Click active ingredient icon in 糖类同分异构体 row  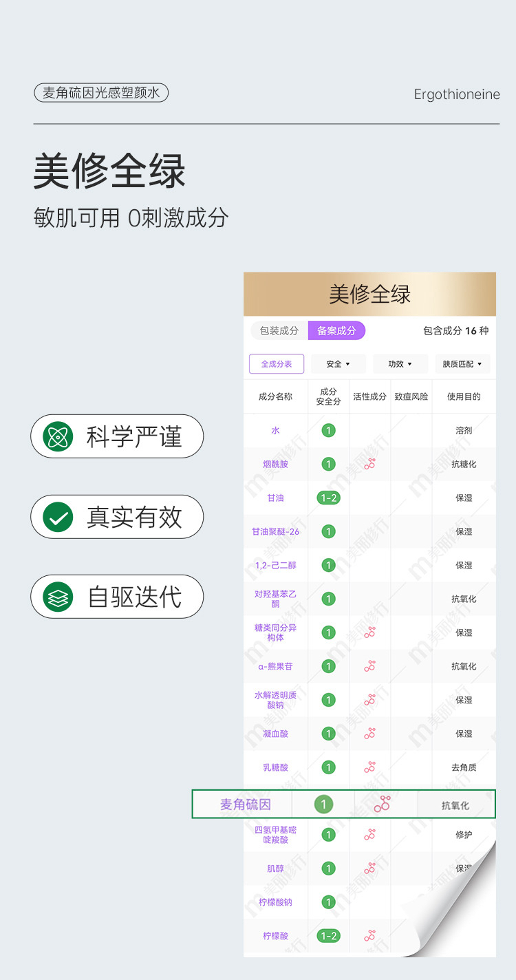click(x=369, y=632)
